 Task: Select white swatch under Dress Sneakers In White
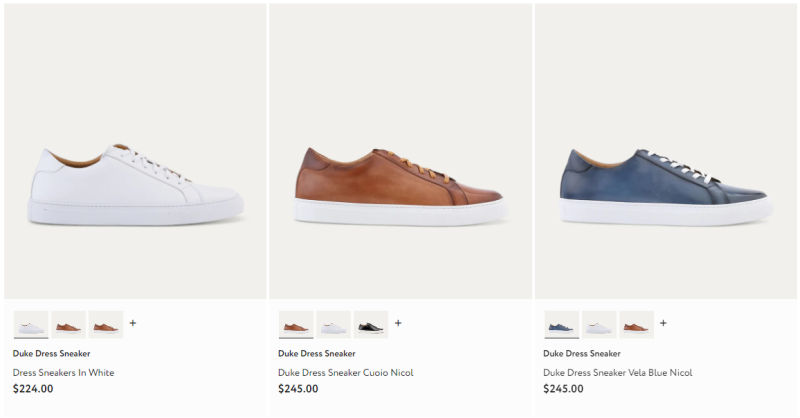[31, 324]
